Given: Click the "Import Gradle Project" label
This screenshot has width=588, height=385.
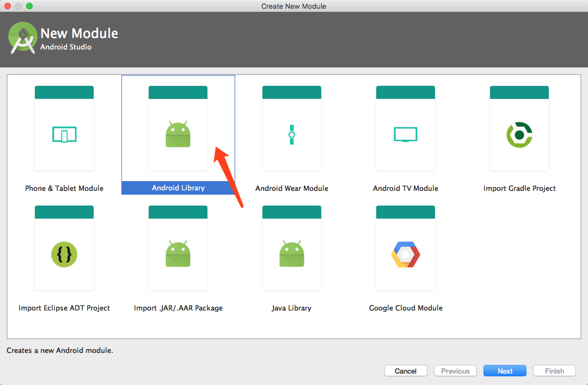Looking at the screenshot, I should pos(519,188).
